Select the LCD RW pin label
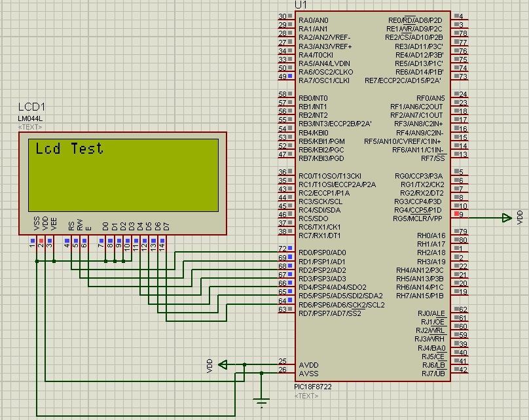 tap(80, 225)
